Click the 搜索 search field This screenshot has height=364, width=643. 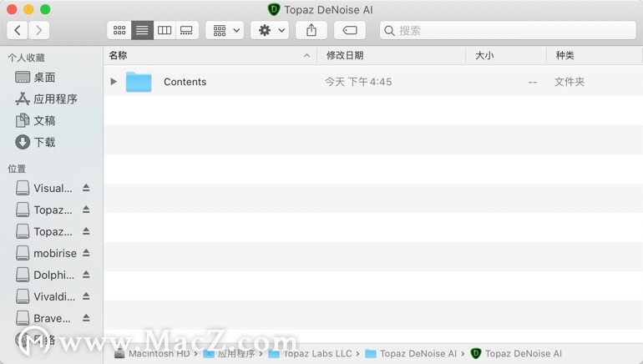click(x=508, y=30)
